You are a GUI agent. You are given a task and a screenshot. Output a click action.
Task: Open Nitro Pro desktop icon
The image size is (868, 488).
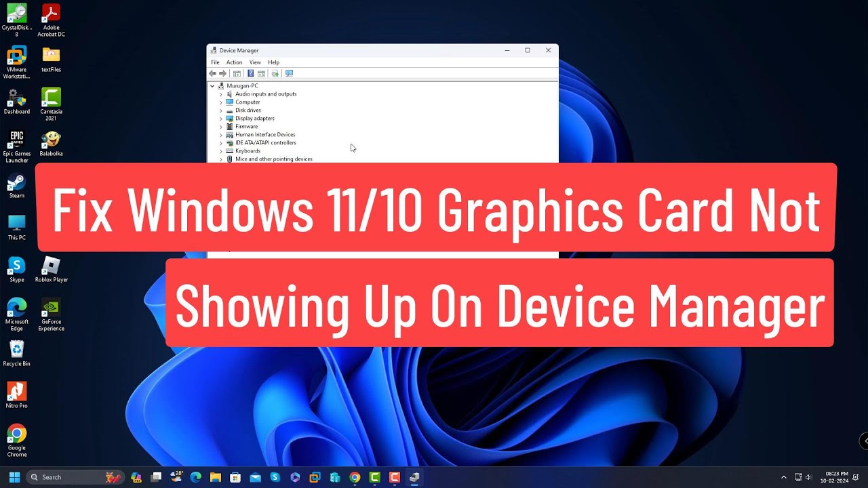17,396
